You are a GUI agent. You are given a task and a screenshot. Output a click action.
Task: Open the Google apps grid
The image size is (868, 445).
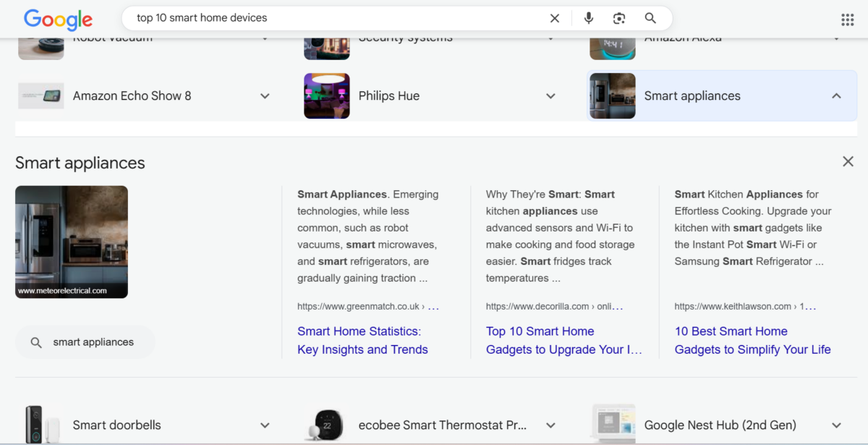[847, 20]
